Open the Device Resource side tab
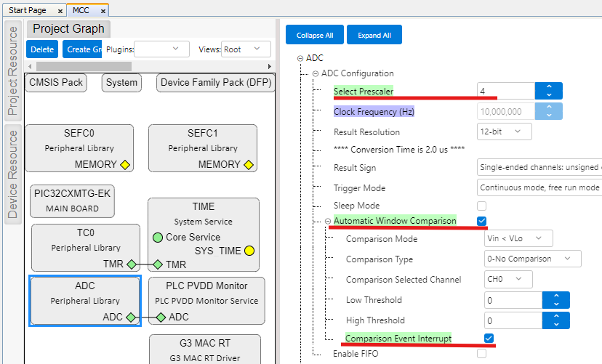The width and height of the screenshot is (602, 364). click(x=12, y=174)
